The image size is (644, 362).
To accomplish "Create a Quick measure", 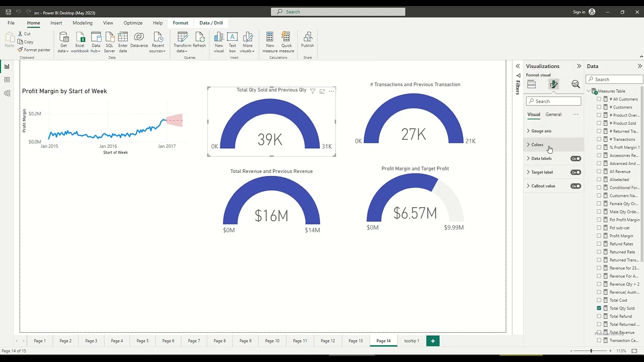I will point(286,42).
